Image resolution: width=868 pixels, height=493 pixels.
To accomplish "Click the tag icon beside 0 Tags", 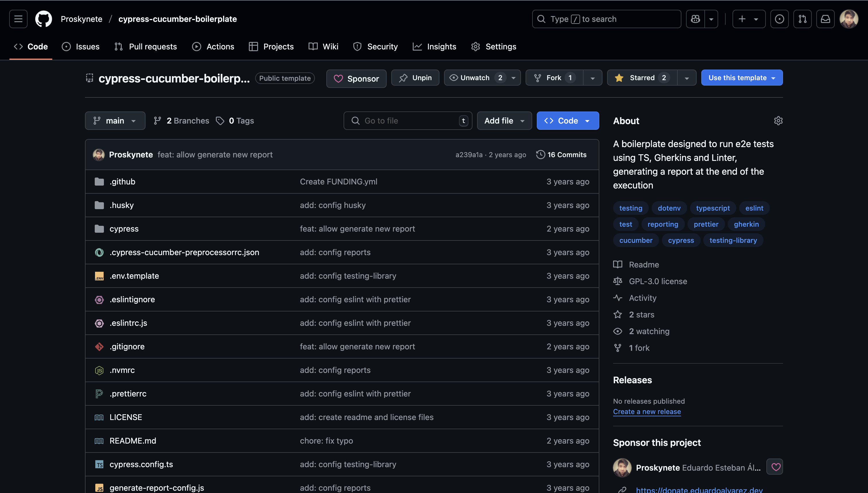I will point(220,121).
